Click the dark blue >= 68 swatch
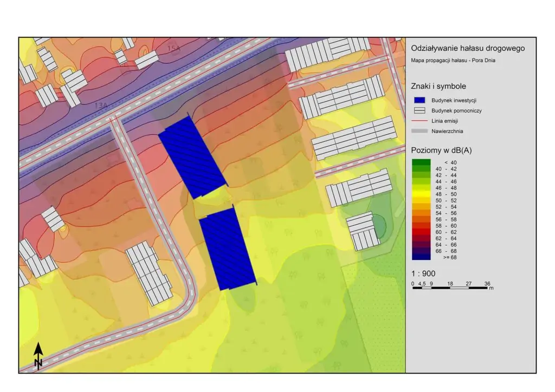This screenshot has width=555, height=392. [x=421, y=257]
